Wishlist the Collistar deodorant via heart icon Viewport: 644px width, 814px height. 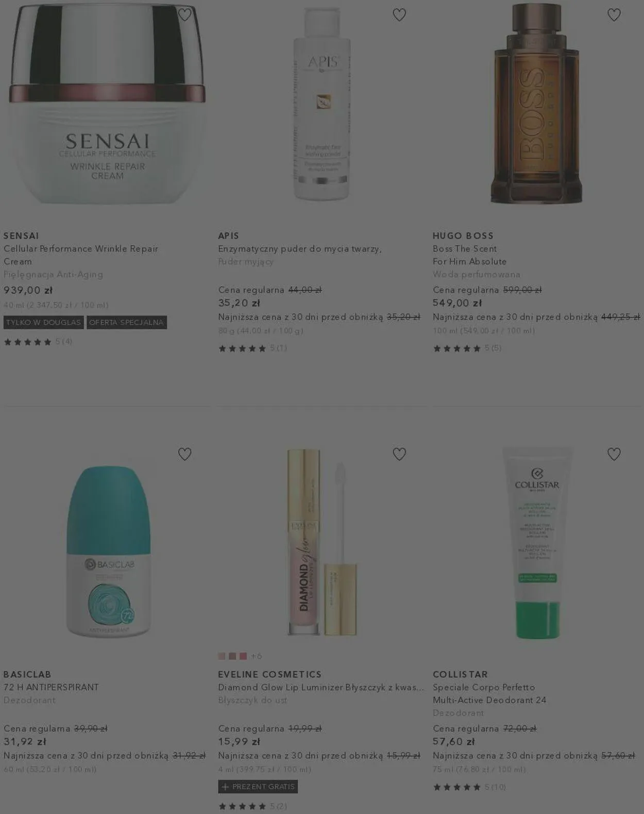tap(614, 454)
